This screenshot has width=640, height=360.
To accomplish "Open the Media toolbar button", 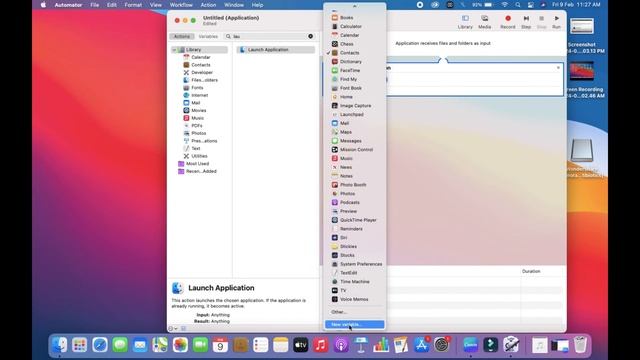I will point(484,22).
